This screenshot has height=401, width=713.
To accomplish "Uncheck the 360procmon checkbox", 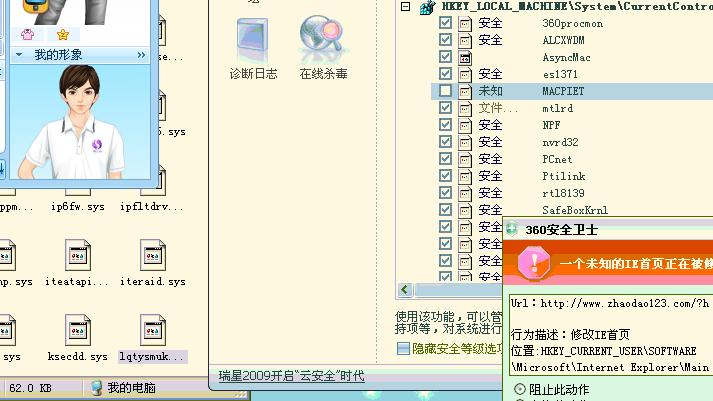I will [x=445, y=23].
